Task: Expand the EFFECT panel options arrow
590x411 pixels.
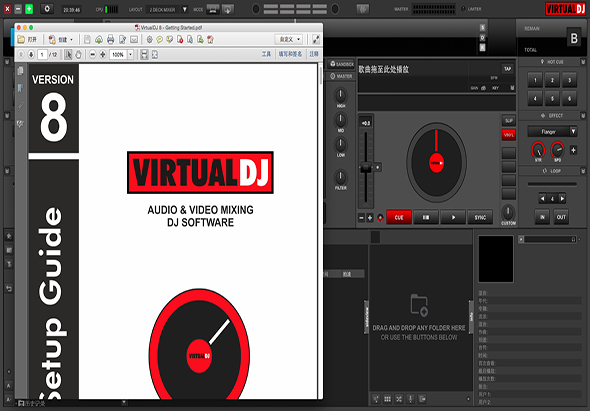Action: [x=583, y=116]
